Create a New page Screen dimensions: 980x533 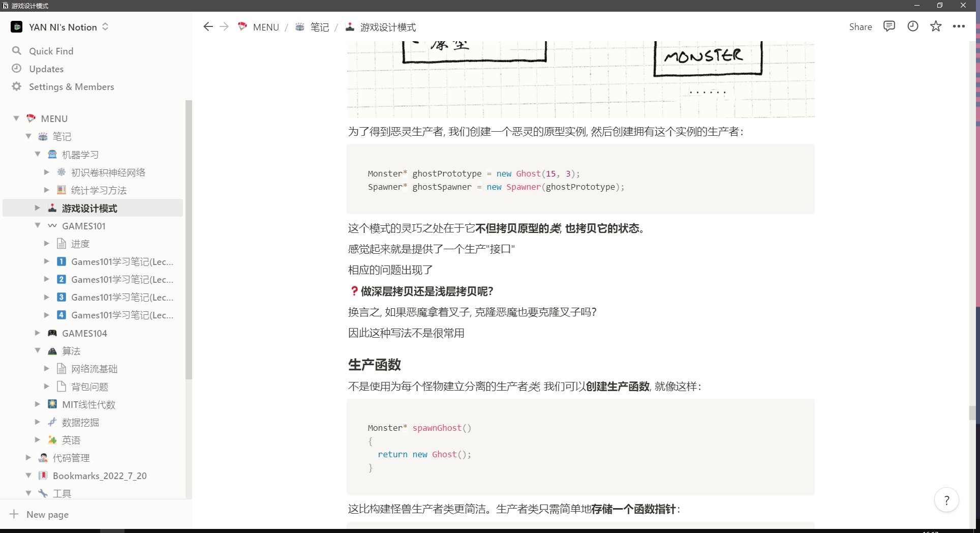click(x=48, y=514)
